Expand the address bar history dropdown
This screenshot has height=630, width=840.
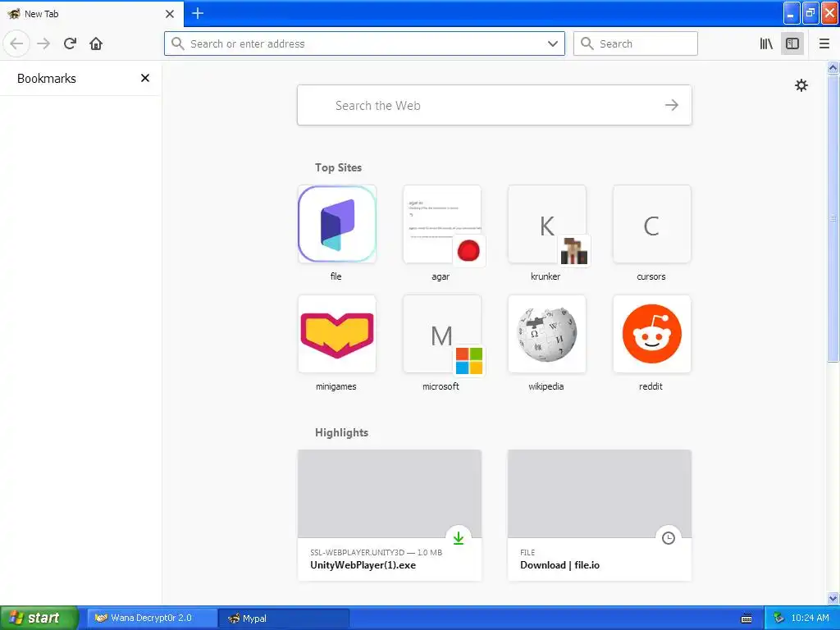[x=553, y=43]
